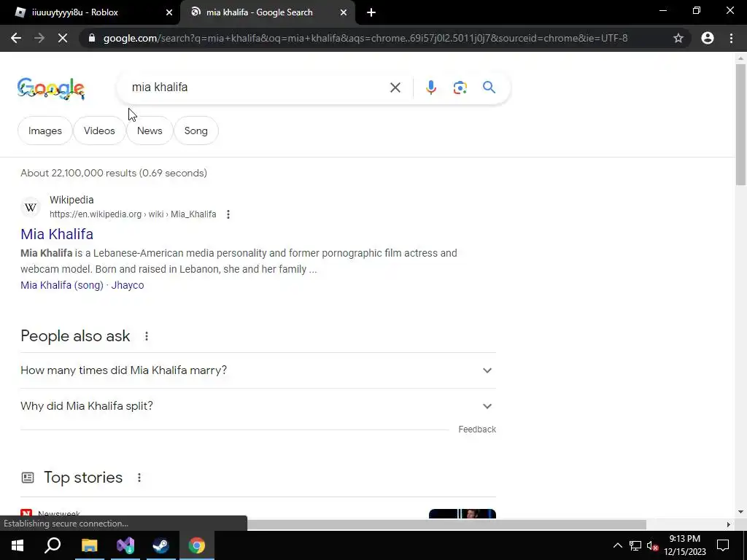Open the network status tray icon
Viewport: 747px width, 560px height.
click(x=635, y=545)
